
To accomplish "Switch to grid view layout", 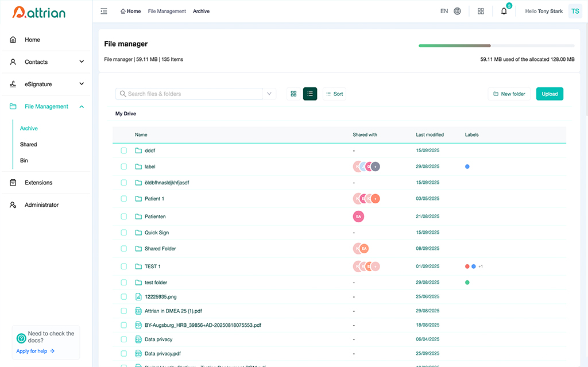I will coord(293,94).
